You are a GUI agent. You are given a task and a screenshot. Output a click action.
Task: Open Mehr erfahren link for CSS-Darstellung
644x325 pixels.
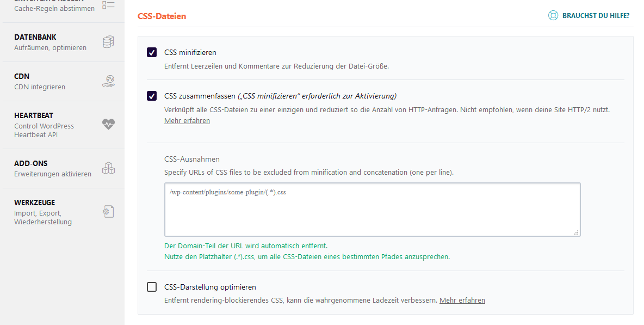[462, 301]
